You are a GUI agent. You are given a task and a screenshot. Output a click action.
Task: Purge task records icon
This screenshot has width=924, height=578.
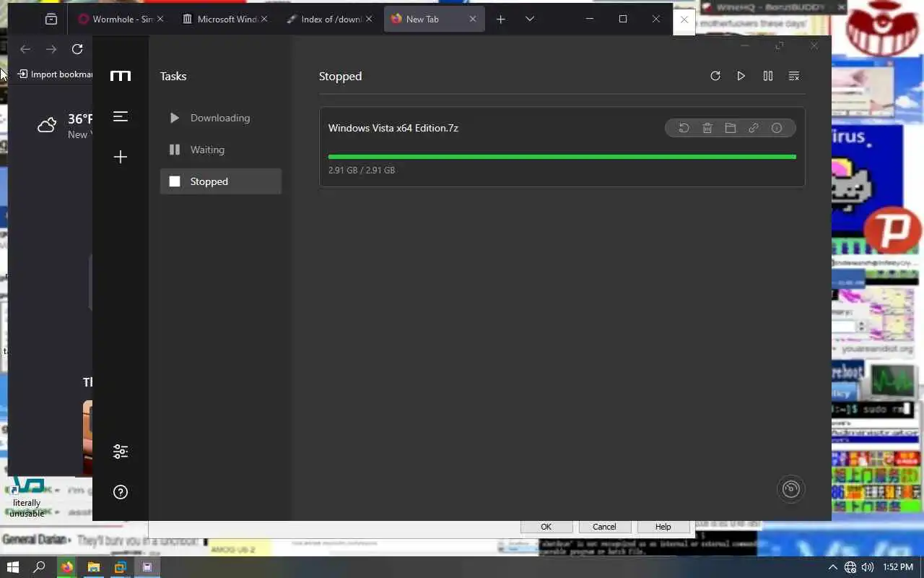pos(794,76)
